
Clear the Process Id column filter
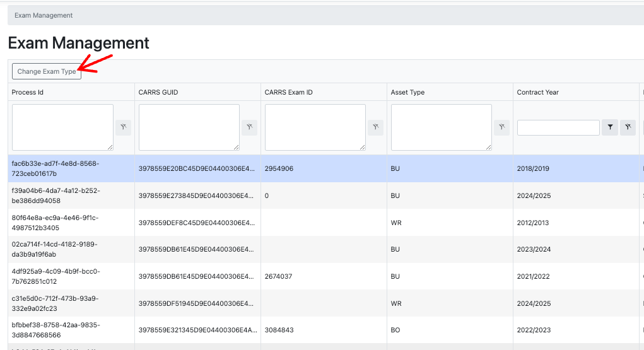coord(123,127)
